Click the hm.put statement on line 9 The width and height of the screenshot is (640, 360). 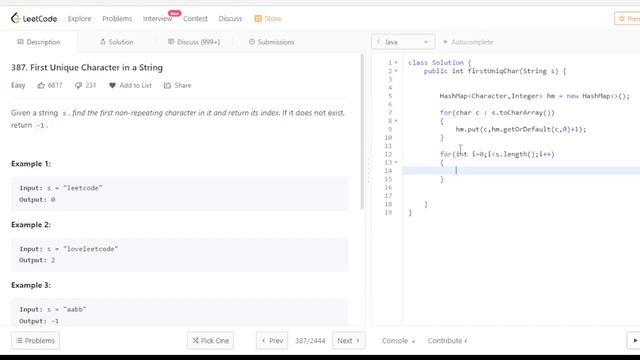click(x=520, y=129)
